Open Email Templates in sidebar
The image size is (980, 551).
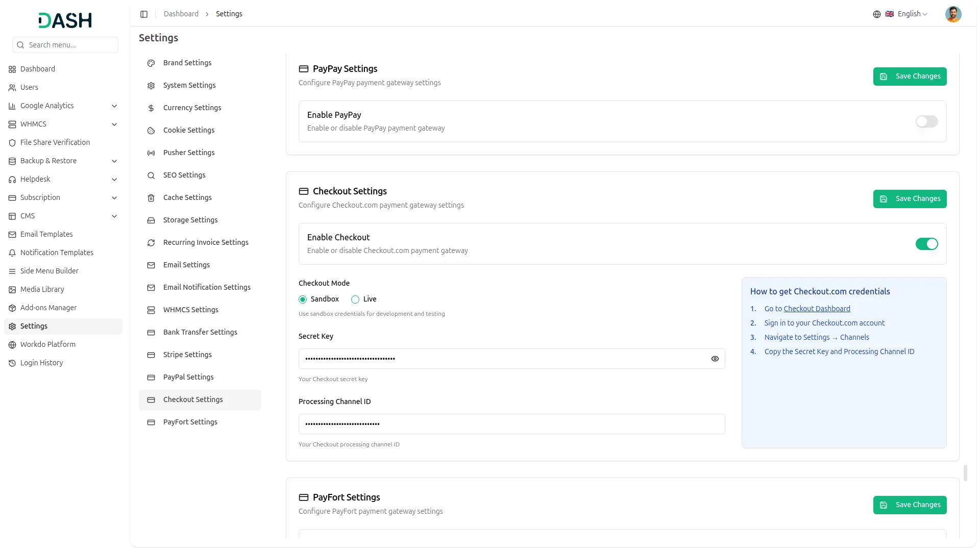[63, 235]
